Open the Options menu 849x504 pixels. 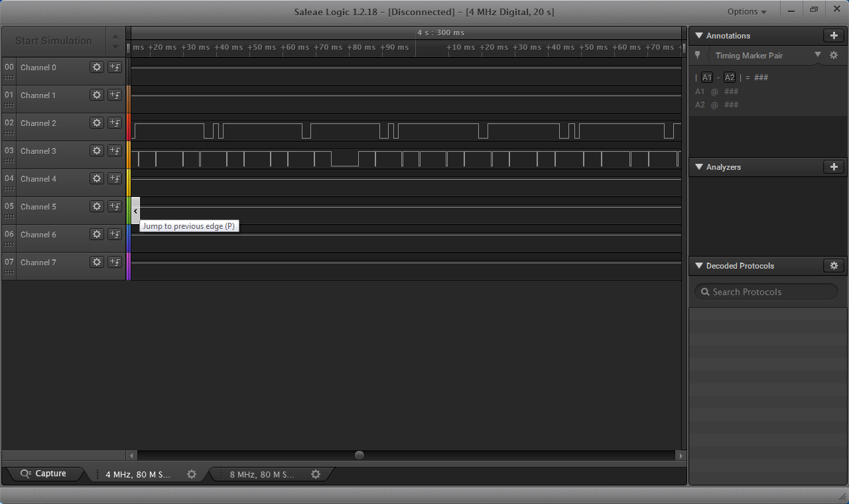(747, 11)
